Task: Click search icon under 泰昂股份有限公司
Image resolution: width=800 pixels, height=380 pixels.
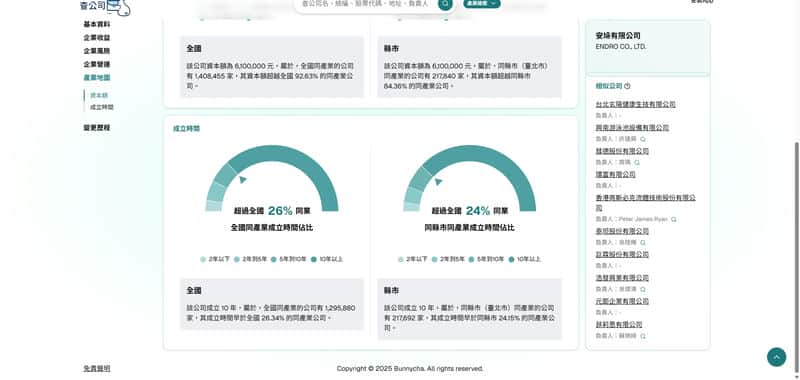Action: point(643,243)
